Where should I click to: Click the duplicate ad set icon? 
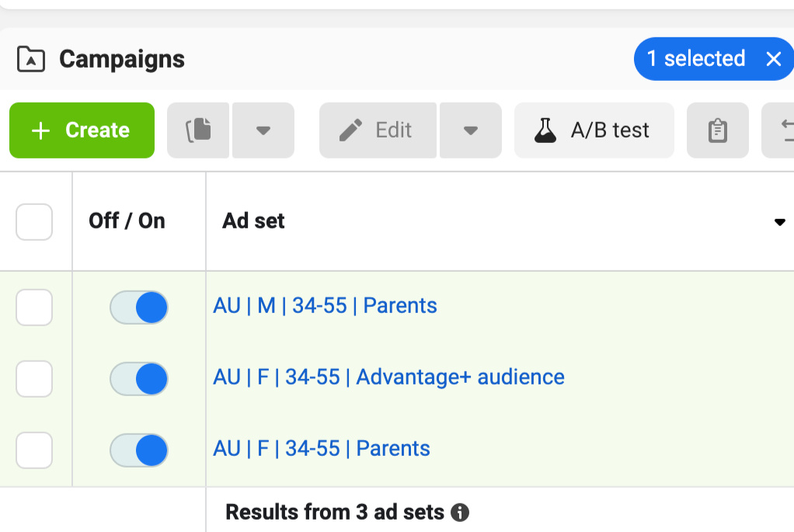click(x=198, y=130)
